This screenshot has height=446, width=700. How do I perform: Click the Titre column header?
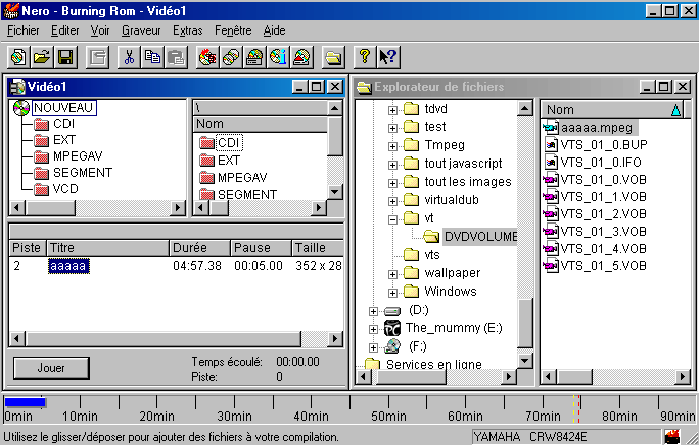point(108,248)
